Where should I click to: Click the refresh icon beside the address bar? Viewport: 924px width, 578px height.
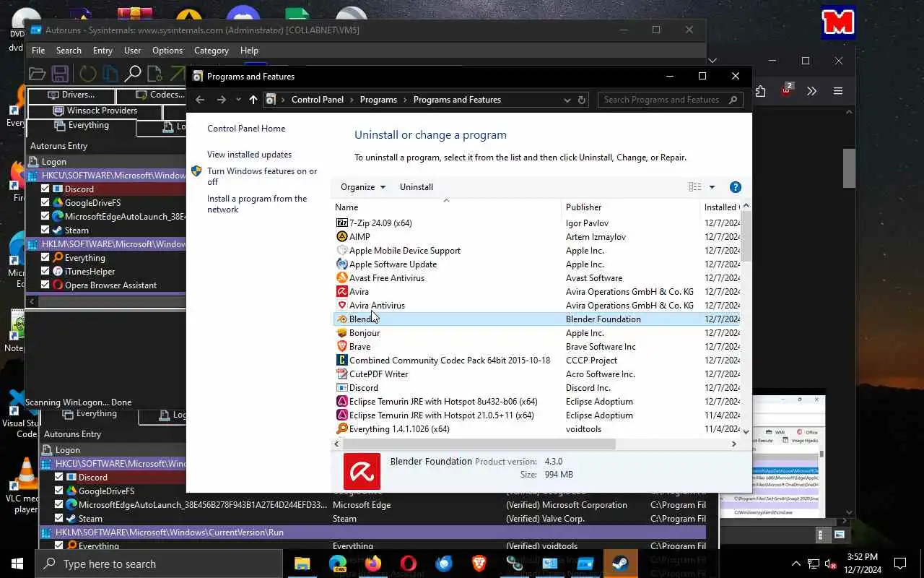click(583, 100)
